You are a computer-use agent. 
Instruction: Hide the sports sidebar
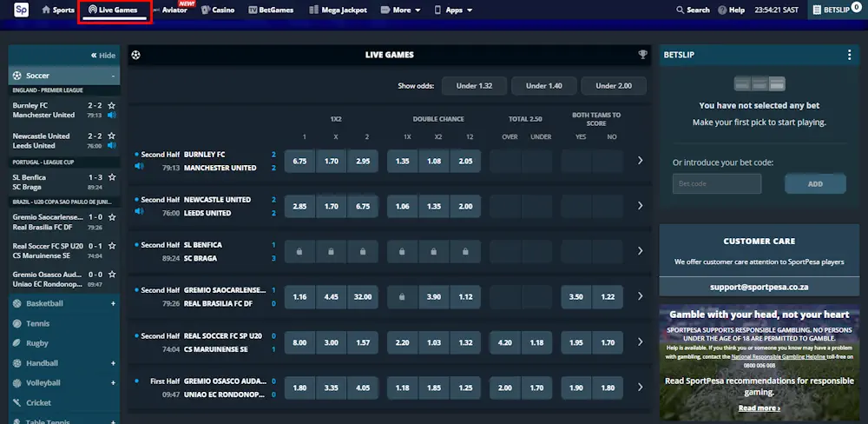(x=103, y=56)
